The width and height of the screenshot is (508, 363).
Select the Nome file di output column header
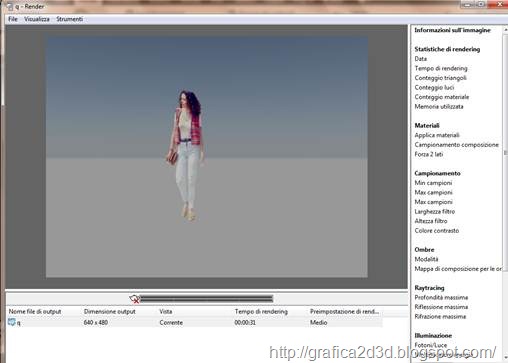pos(35,311)
